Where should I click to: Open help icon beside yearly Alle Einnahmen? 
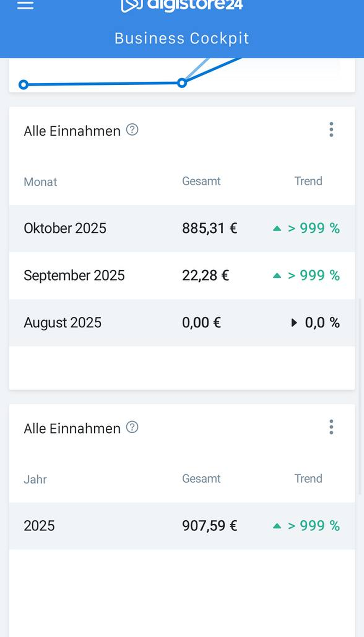132,427
